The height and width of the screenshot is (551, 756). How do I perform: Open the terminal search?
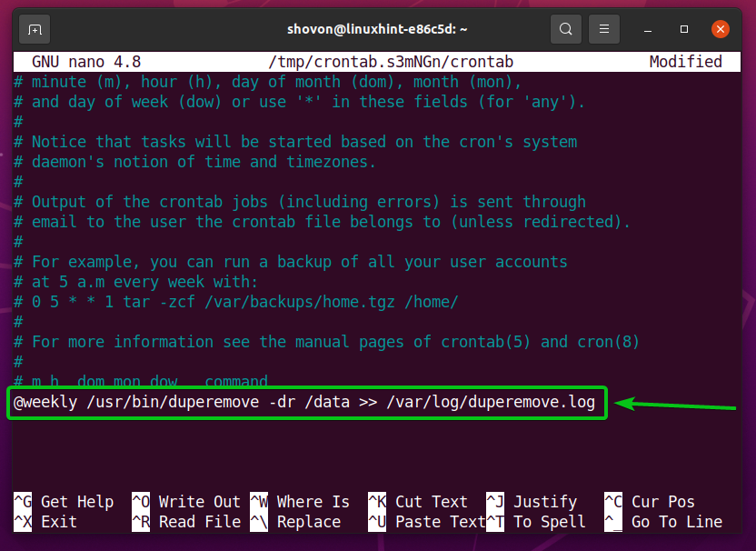pos(565,29)
